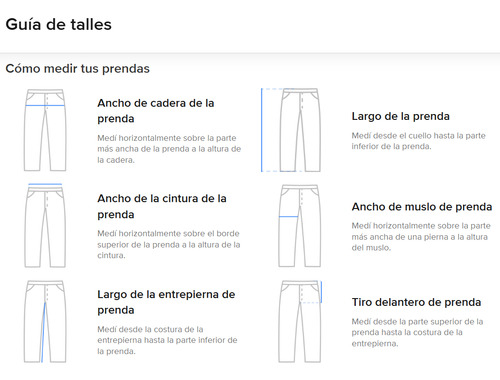Click description mentioning 'borde superior de la prenda'
The width and height of the screenshot is (500, 380).
coord(169,244)
